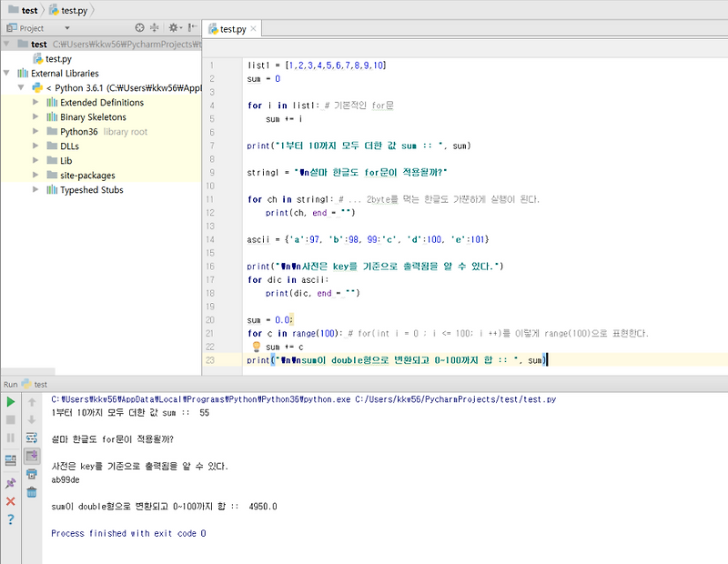Image resolution: width=728 pixels, height=564 pixels.
Task: Open Project panel settings gear
Action: click(175, 28)
